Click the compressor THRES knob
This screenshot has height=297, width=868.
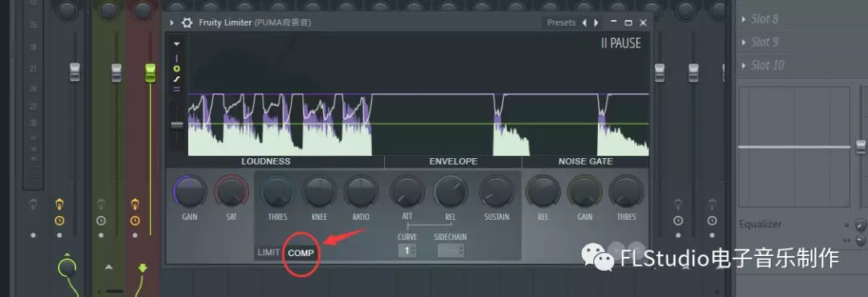click(x=278, y=191)
